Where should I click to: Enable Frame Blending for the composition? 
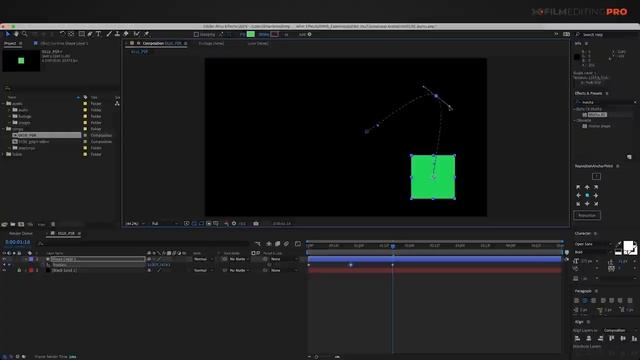point(278,244)
